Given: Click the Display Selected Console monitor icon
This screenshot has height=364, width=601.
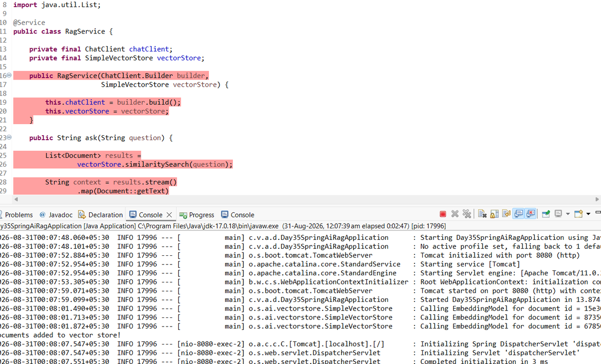Looking at the screenshot, I should (558, 214).
